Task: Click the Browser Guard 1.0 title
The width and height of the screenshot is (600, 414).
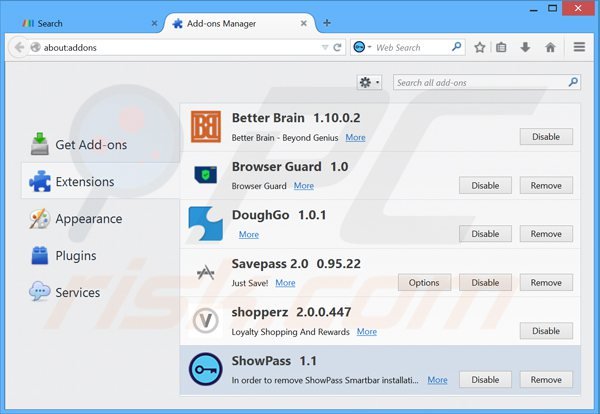Action: [290, 166]
